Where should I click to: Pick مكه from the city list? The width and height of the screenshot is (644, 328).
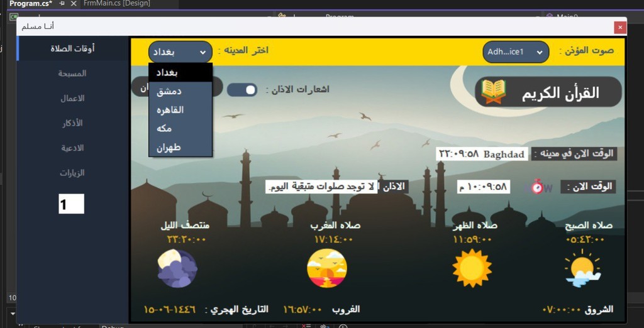(180, 128)
